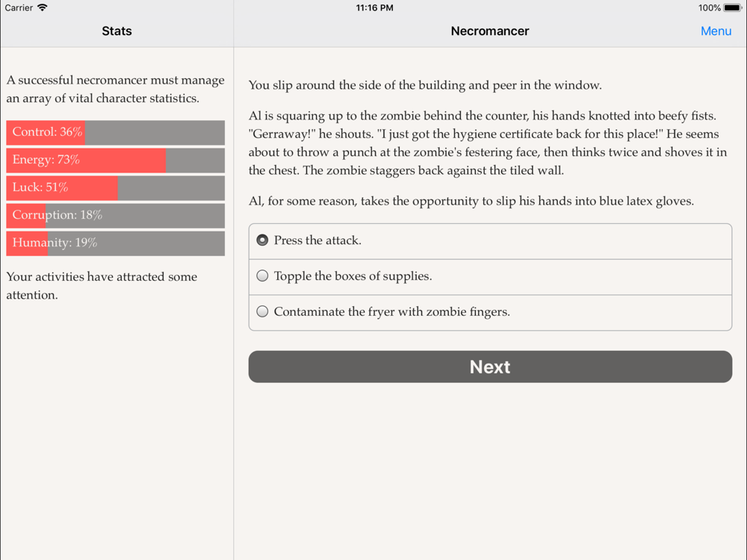
Task: Click the Wi-Fi status icon
Action: (43, 7)
